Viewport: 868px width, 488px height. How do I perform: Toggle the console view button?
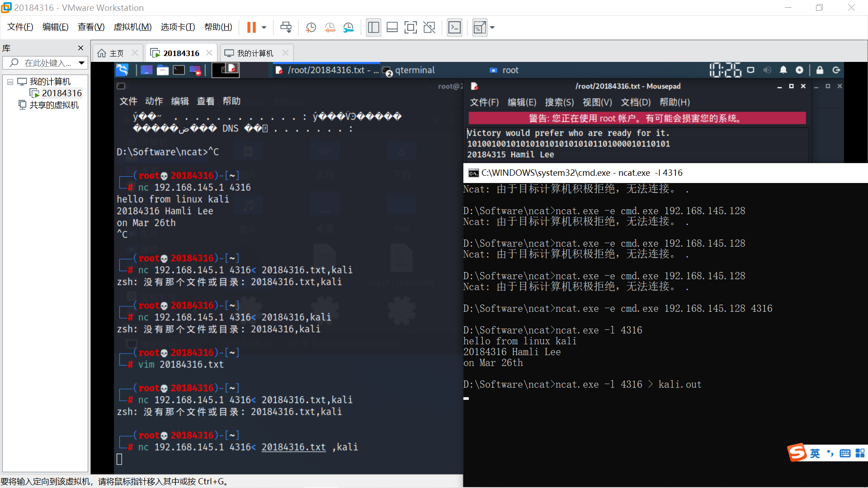tap(454, 28)
